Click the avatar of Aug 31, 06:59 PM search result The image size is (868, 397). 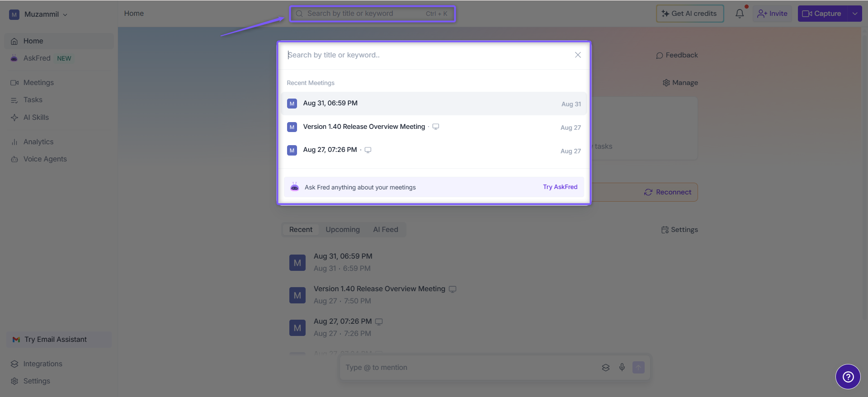point(292,104)
